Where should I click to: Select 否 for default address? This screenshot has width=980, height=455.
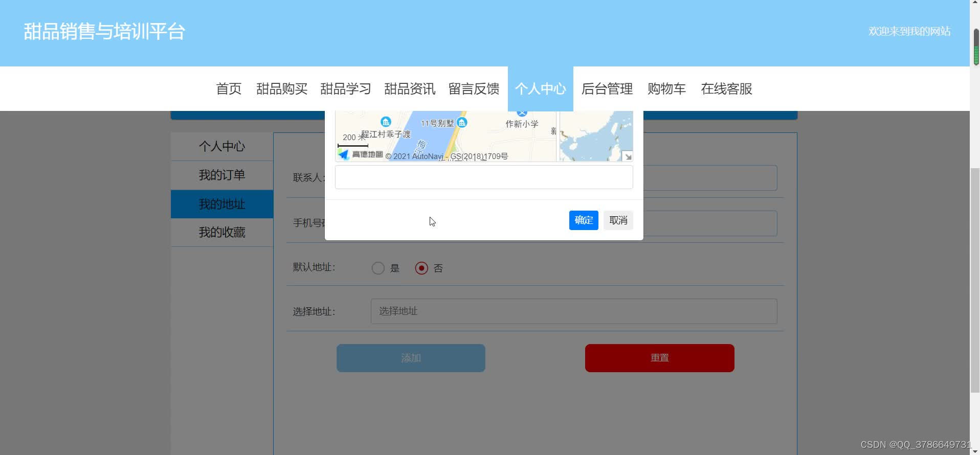(421, 268)
